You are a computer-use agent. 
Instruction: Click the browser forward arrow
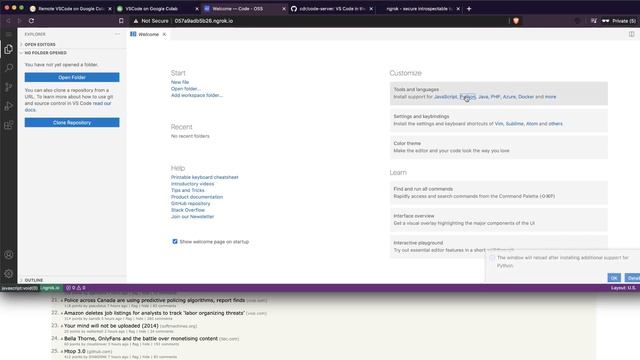click(19, 20)
